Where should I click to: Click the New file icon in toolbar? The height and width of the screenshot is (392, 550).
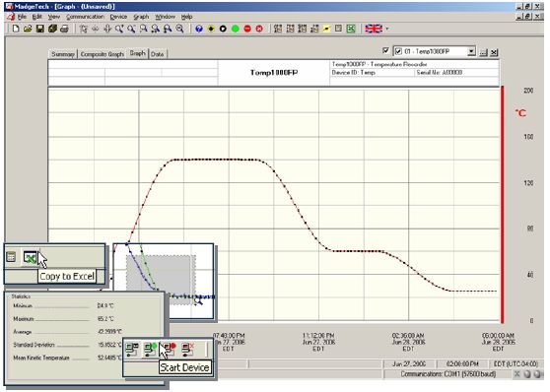[x=16, y=29]
